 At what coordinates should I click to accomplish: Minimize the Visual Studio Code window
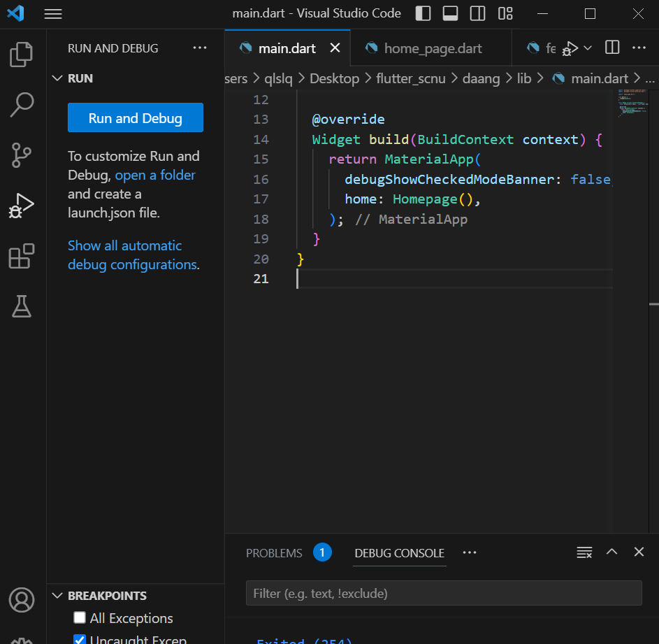click(542, 13)
